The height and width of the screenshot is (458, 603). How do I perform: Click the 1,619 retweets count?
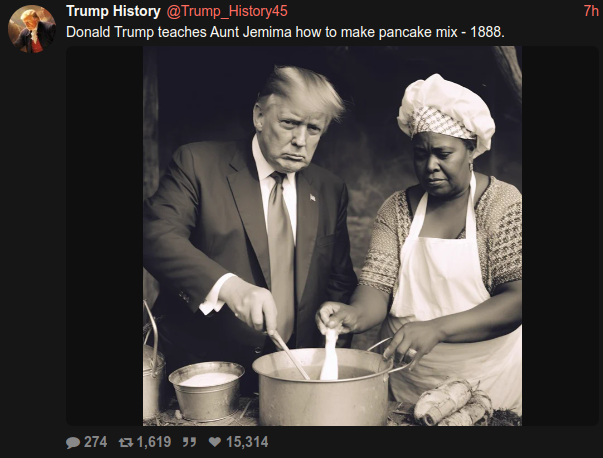tap(154, 442)
